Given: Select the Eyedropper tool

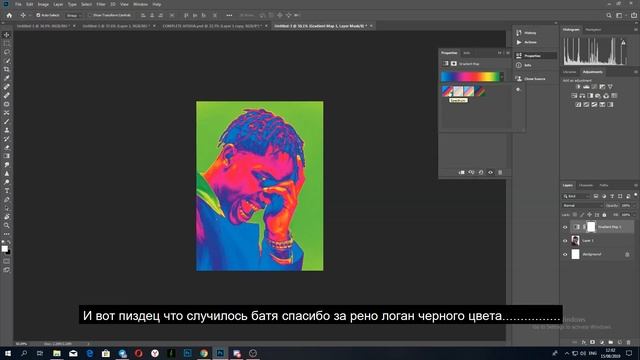Looking at the screenshot, I should coord(7,78).
